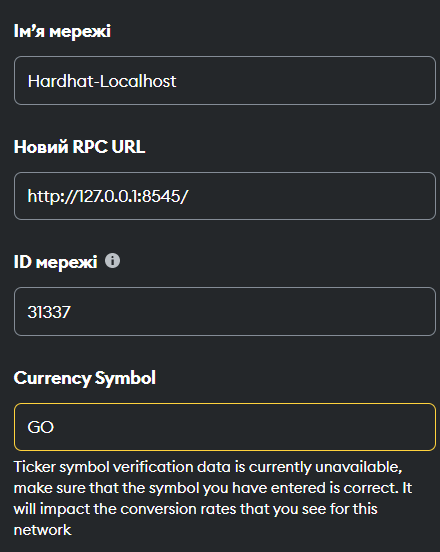Focus the Ім'я мережі input field
Image resolution: width=440 pixels, height=552 pixels.
[x=225, y=80]
